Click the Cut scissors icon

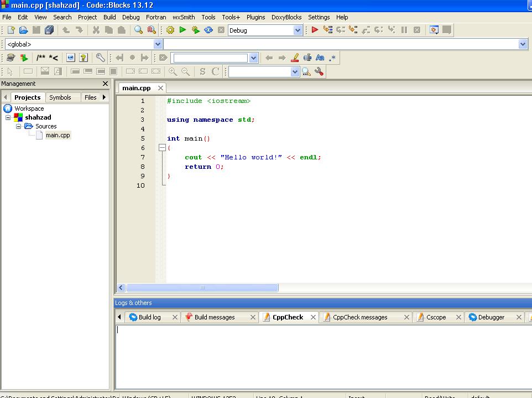pos(96,30)
